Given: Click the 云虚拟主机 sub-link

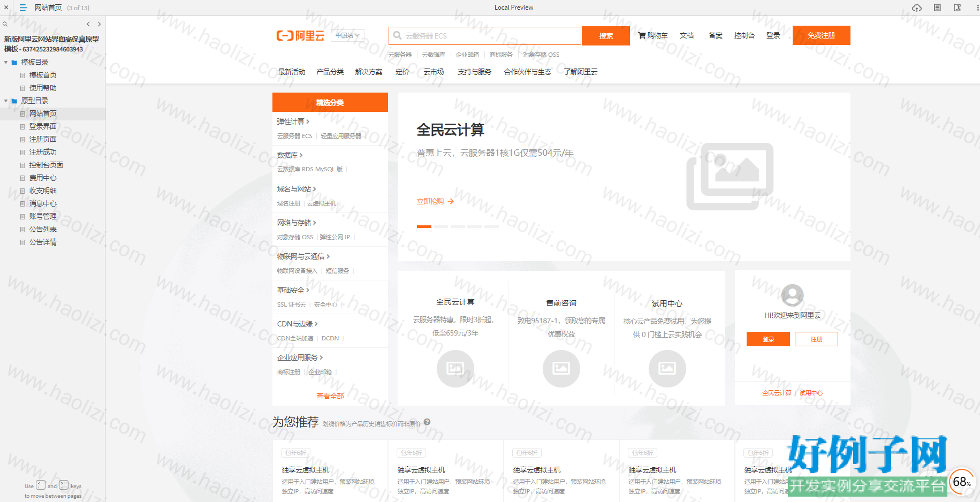Looking at the screenshot, I should pyautogui.click(x=322, y=203).
